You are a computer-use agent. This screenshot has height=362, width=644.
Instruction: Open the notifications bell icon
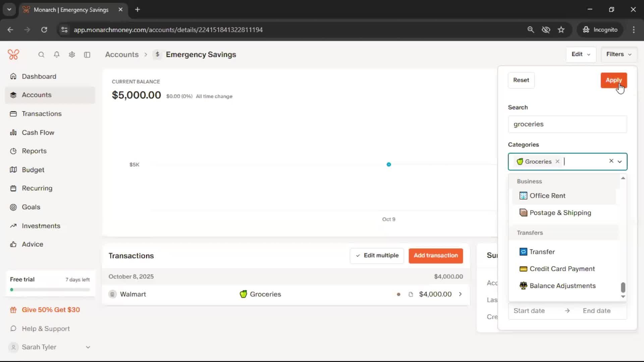pos(57,55)
